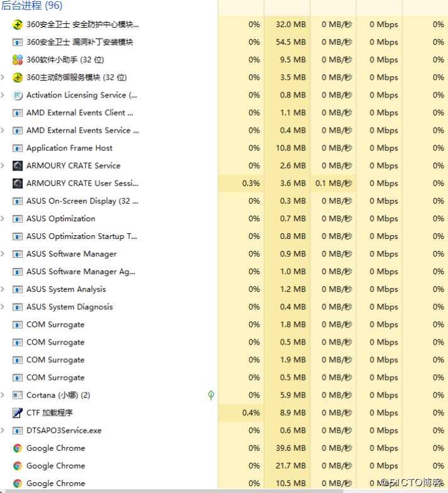448x493 pixels.
Task: Expand the ASUS System Diagnosis group
Action: click(x=3, y=307)
